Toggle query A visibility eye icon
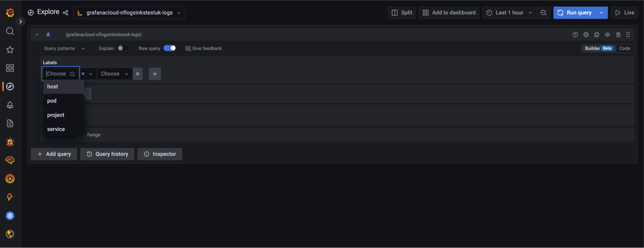The image size is (644, 248). pyautogui.click(x=607, y=35)
